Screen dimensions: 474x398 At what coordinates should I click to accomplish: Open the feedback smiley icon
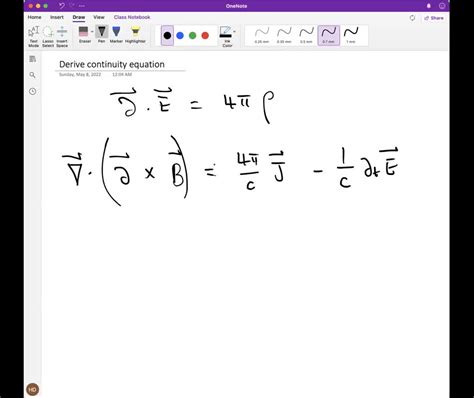tap(442, 6)
